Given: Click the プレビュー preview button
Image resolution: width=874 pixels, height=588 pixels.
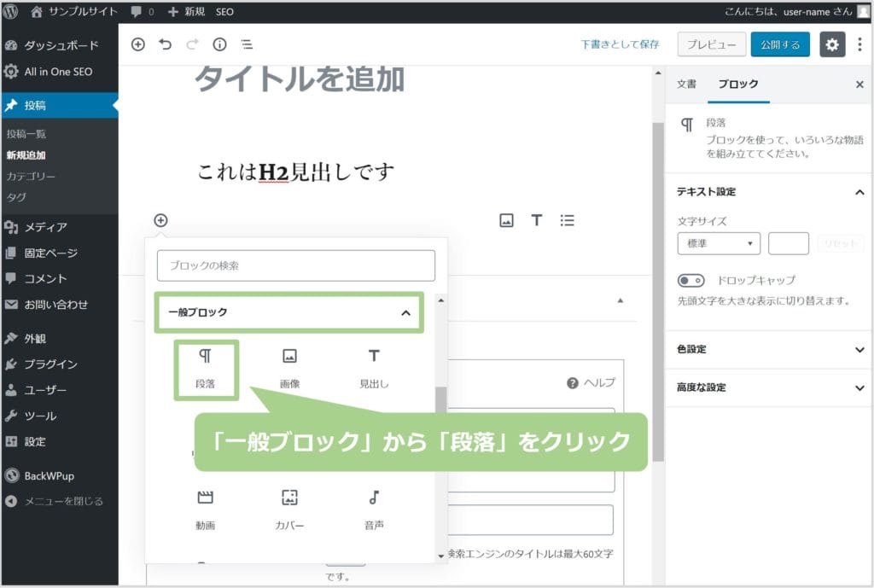Looking at the screenshot, I should (x=712, y=44).
